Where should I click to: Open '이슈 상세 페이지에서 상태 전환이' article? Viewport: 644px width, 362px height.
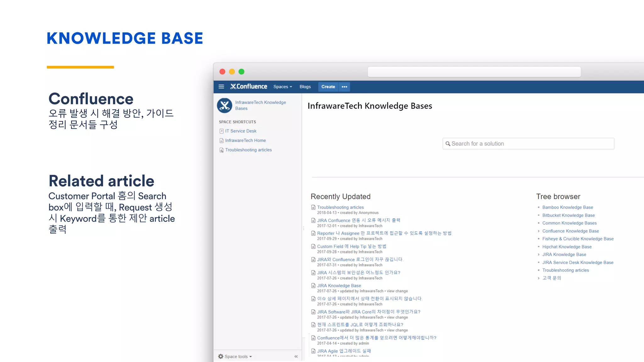[369, 299]
